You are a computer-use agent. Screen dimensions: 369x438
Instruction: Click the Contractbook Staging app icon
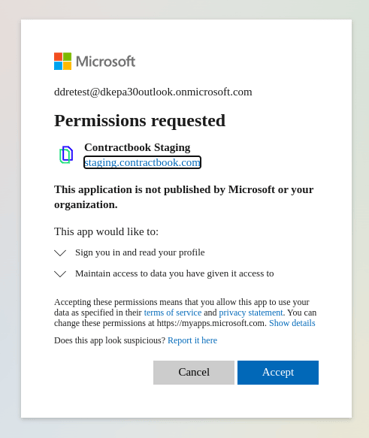tap(66, 155)
